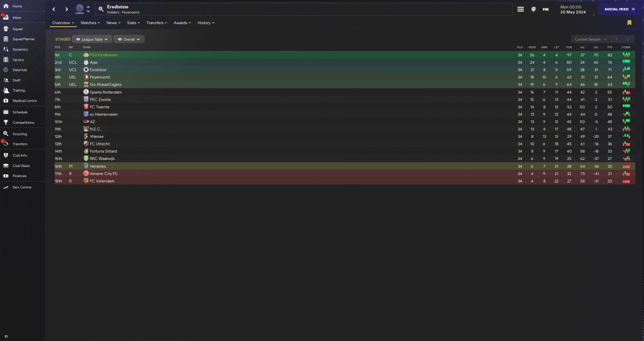Use the up/down chevrons beside the competition logo
The image size is (644, 341).
click(89, 9)
